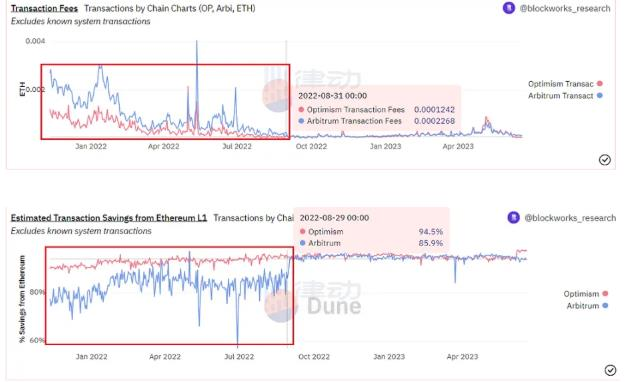Click the 60% y-axis label
Viewport: 628px width, 382px height.
[37, 340]
